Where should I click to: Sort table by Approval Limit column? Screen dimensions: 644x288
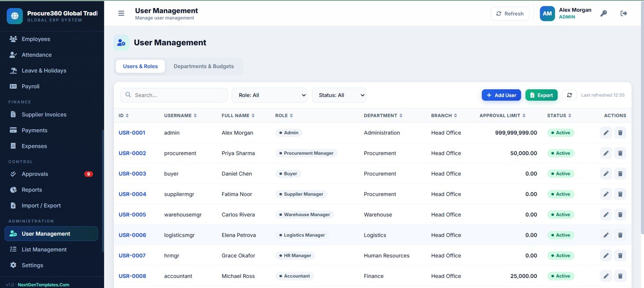point(502,115)
